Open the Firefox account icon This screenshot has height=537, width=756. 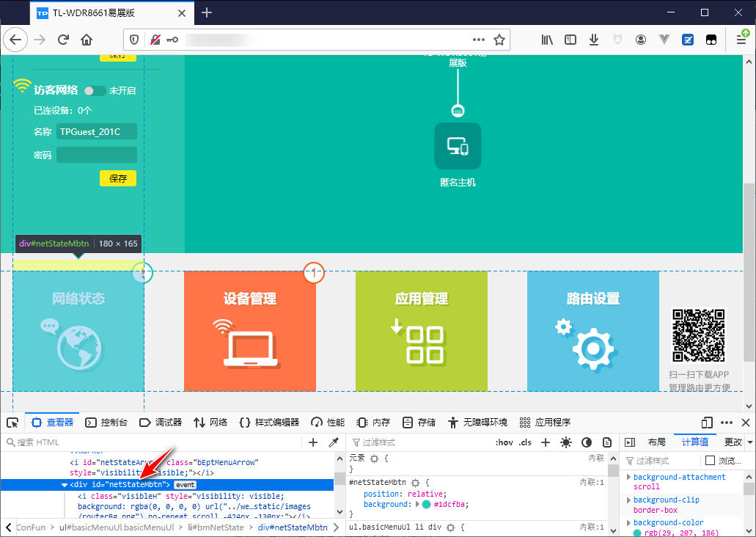point(641,40)
